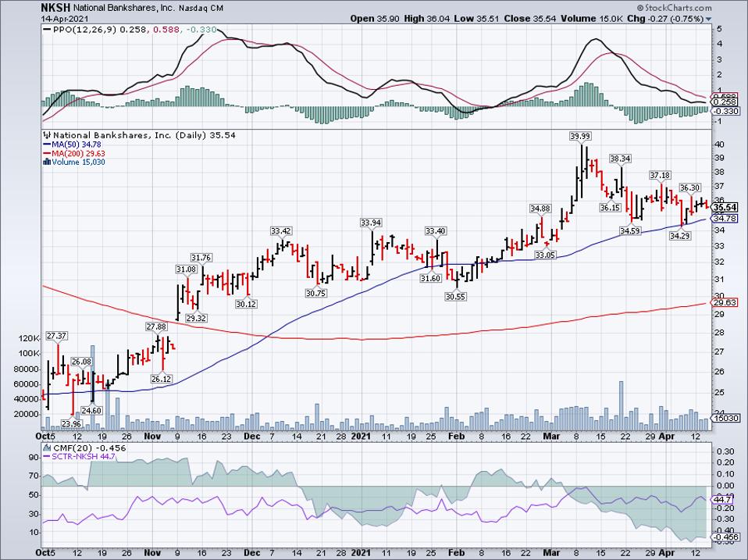The image size is (748, 560).
Task: Click the red MA(200) line swatch
Action: [x=47, y=153]
